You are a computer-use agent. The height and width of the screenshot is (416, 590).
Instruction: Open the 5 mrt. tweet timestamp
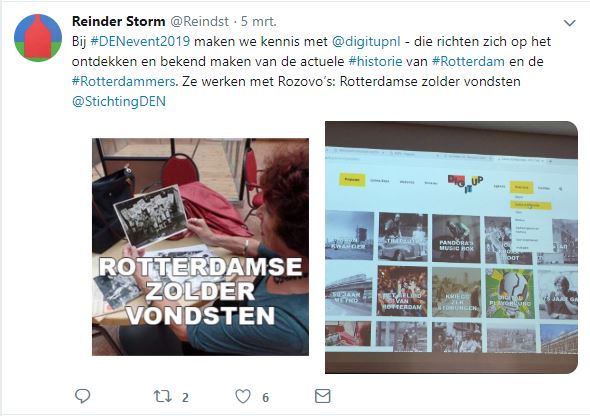(x=259, y=21)
